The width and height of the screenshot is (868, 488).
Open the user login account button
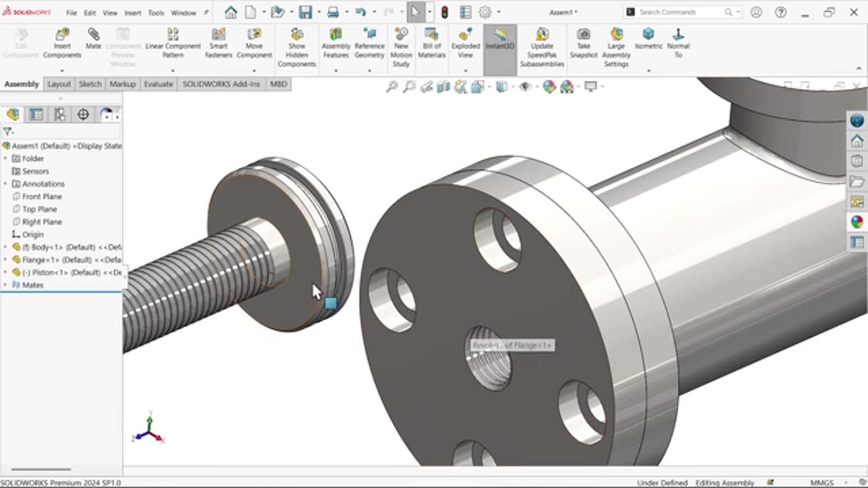[x=756, y=12]
